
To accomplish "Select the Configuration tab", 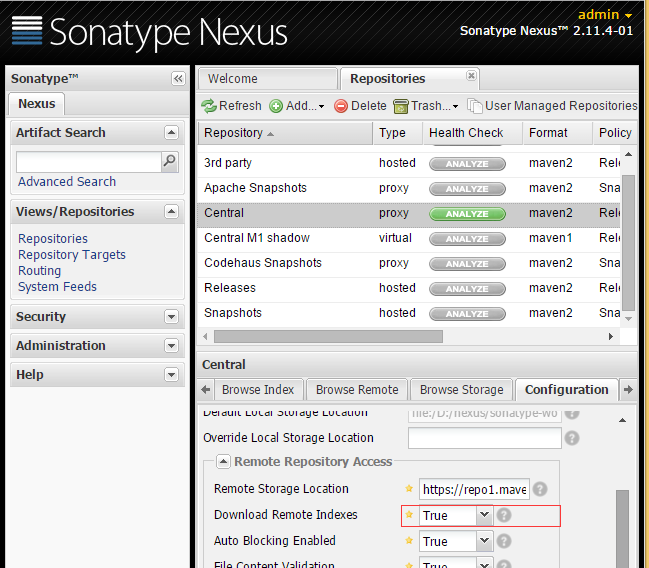I will (x=567, y=390).
